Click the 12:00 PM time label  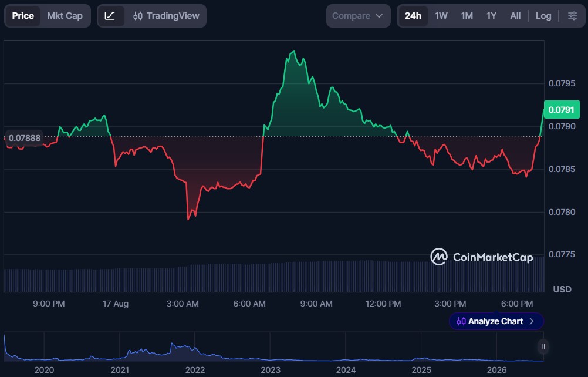383,304
